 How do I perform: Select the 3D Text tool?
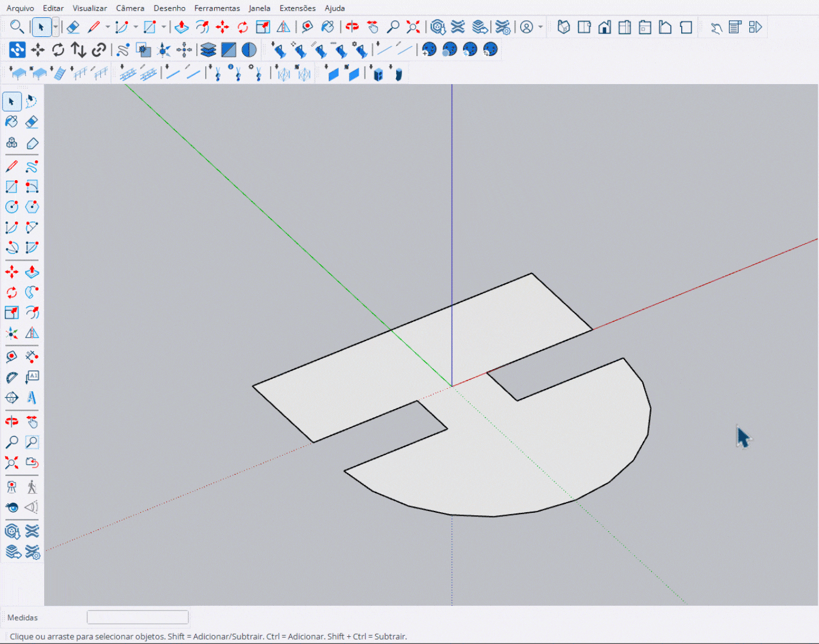coord(32,397)
